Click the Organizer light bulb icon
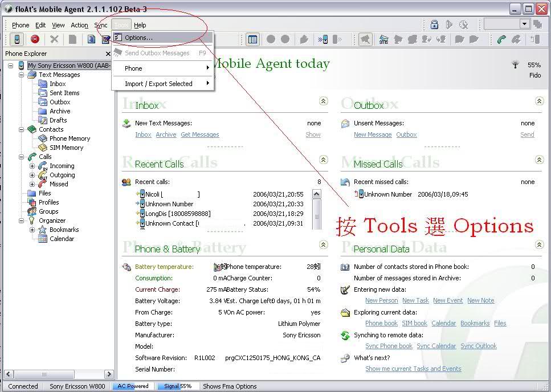This screenshot has width=551, height=392. [x=32, y=220]
